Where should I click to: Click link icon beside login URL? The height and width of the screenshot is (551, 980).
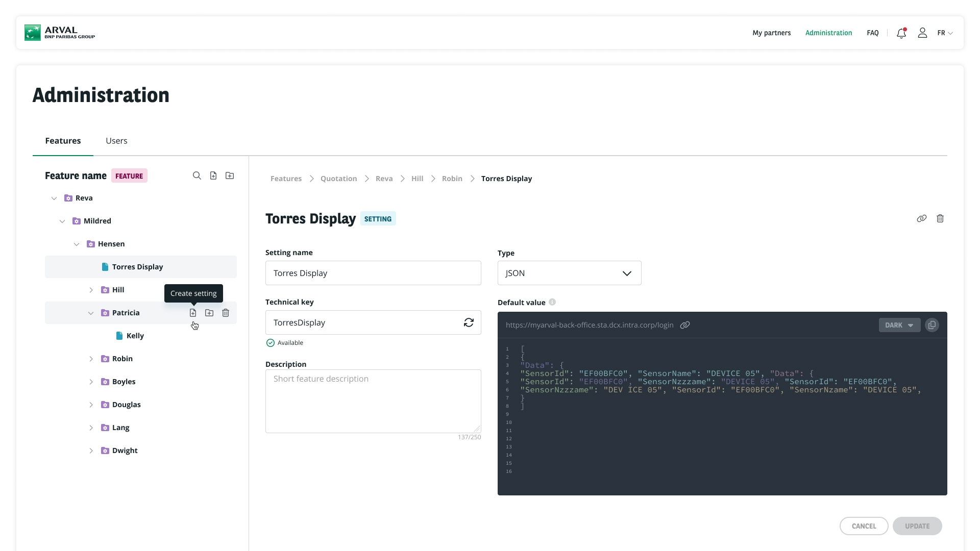point(685,325)
